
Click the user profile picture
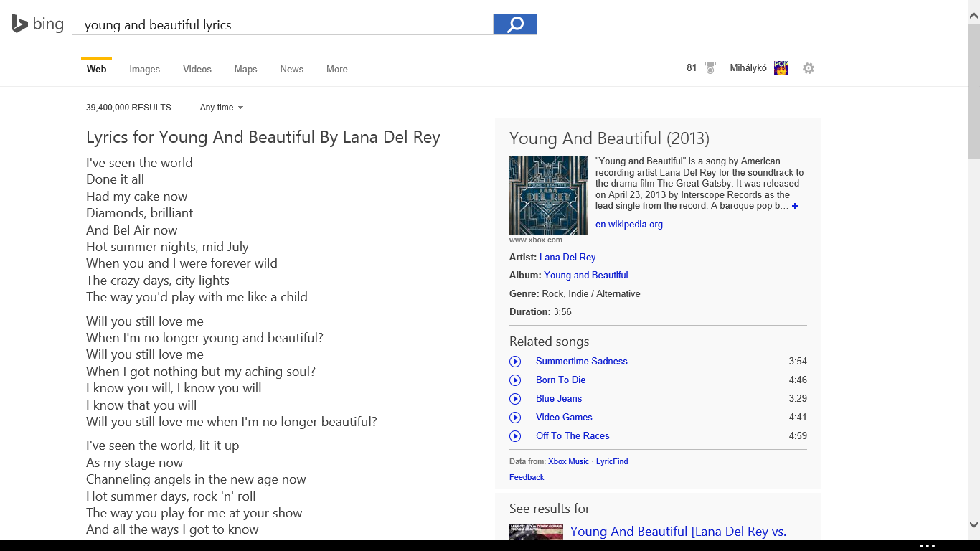tap(781, 68)
